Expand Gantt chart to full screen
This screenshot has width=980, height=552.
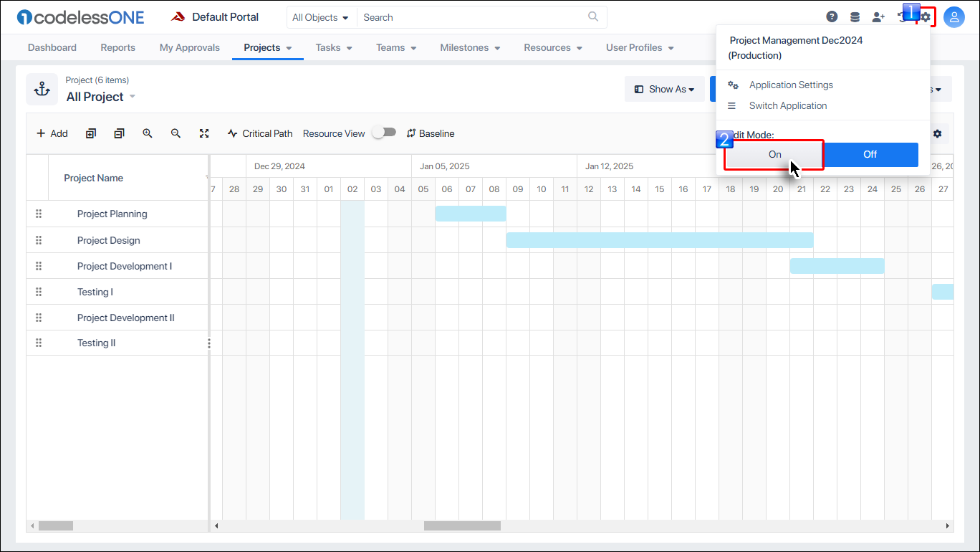pos(204,133)
